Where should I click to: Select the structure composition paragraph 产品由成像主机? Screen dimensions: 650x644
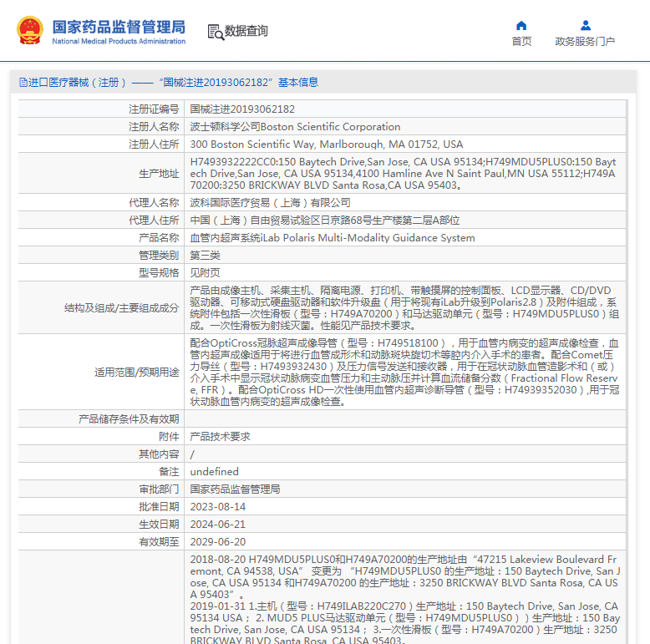click(404, 308)
